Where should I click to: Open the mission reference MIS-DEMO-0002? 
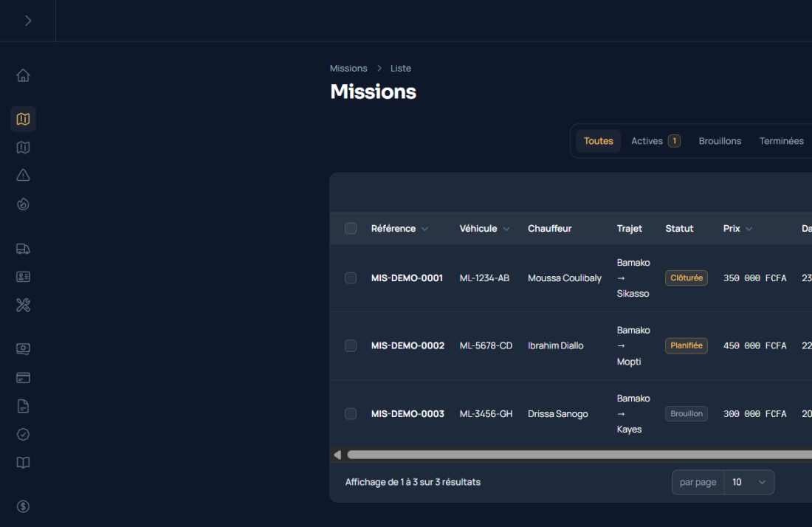pos(407,346)
